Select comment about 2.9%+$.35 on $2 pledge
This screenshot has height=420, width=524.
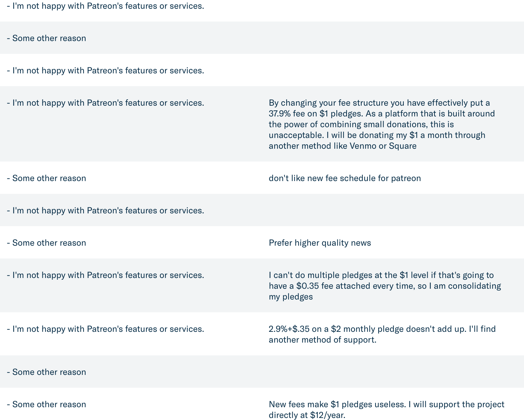click(x=382, y=334)
